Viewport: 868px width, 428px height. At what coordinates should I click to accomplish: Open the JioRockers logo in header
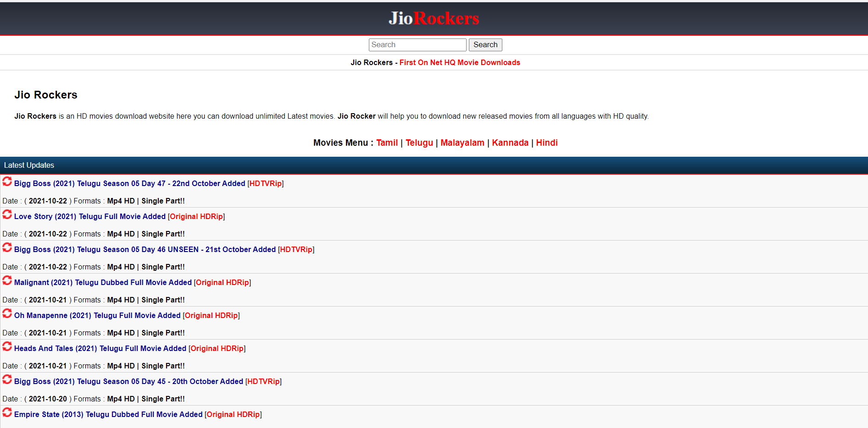coord(434,18)
